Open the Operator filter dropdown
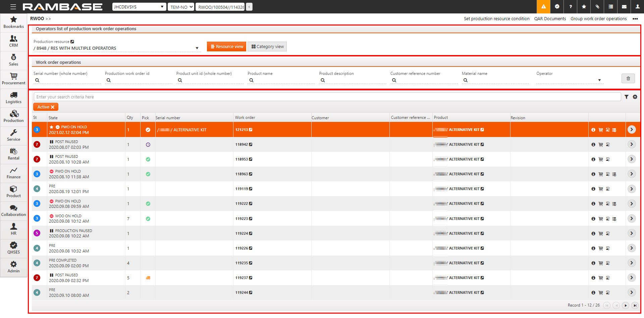The image size is (644, 318). tap(599, 80)
